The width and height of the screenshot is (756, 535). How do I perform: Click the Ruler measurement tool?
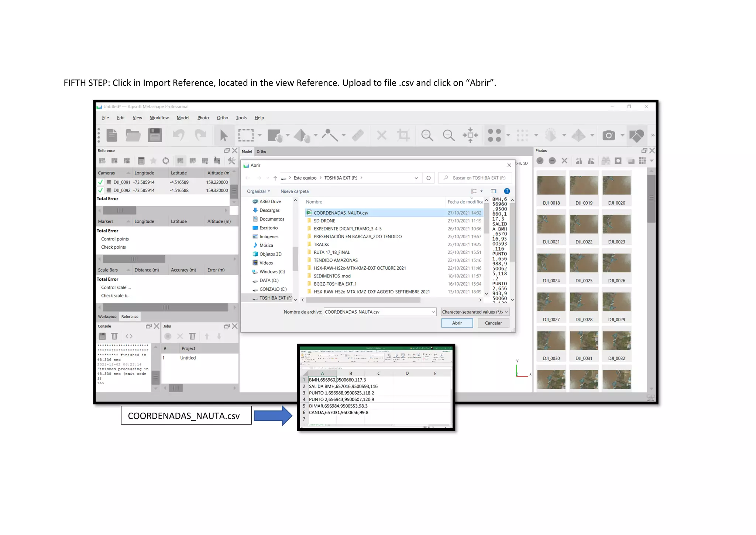pyautogui.click(x=358, y=135)
